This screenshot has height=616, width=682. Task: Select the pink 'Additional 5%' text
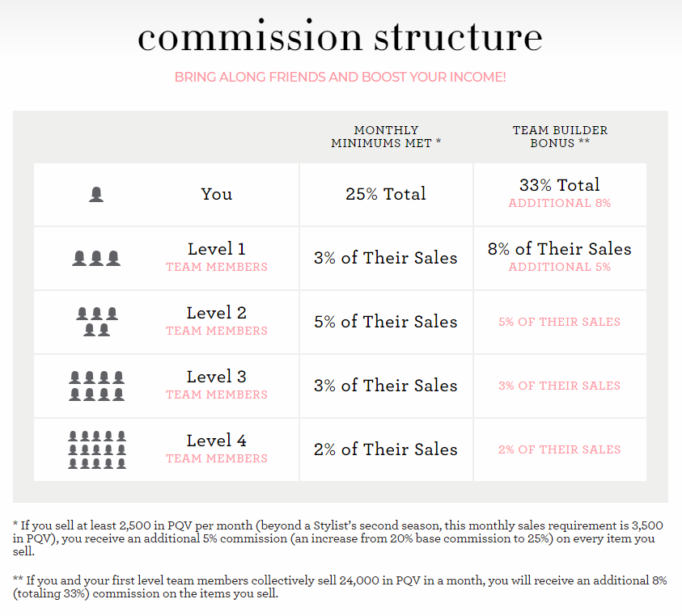click(559, 268)
